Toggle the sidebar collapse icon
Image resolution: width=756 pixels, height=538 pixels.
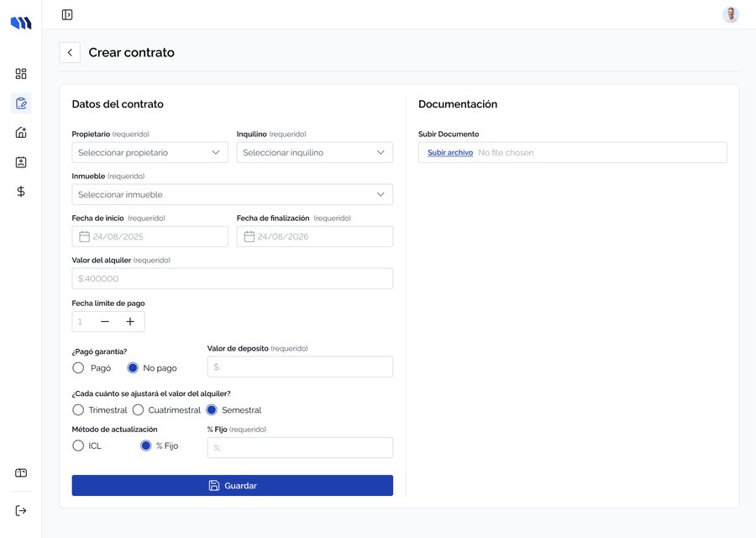click(x=67, y=14)
